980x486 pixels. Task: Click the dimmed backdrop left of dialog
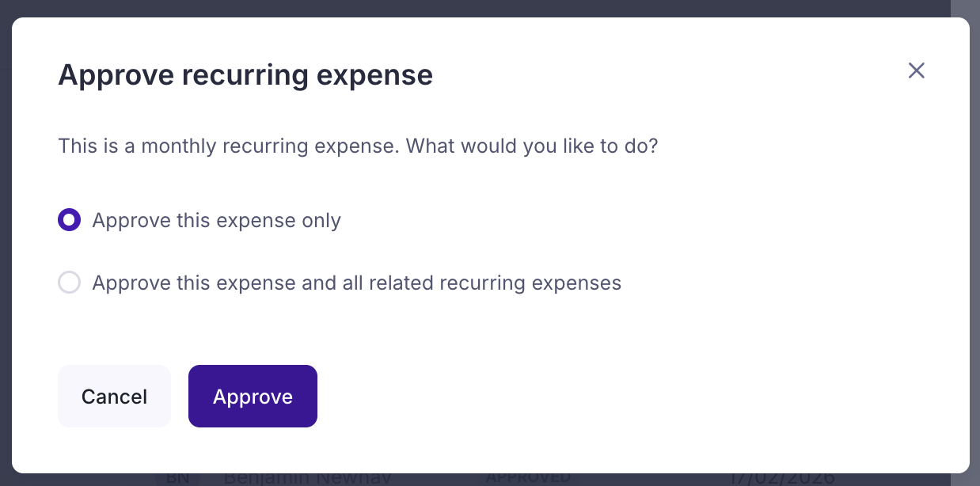(5, 237)
